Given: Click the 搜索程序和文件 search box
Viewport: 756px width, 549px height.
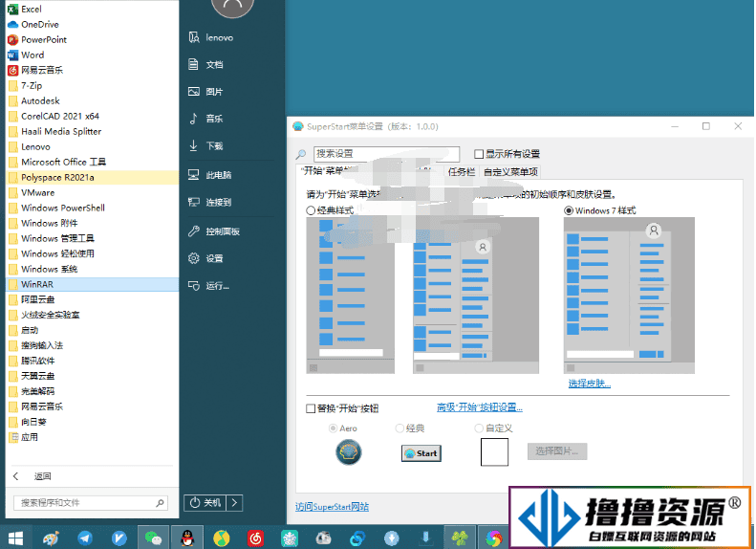Looking at the screenshot, I should 91,503.
